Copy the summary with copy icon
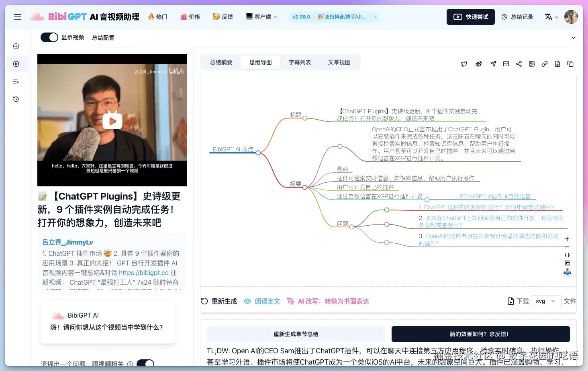 (x=570, y=64)
